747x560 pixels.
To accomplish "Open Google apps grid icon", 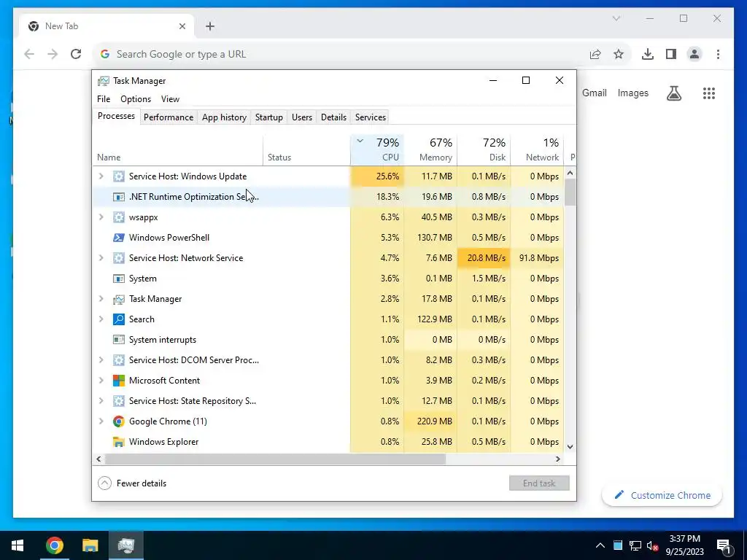I will tap(709, 93).
